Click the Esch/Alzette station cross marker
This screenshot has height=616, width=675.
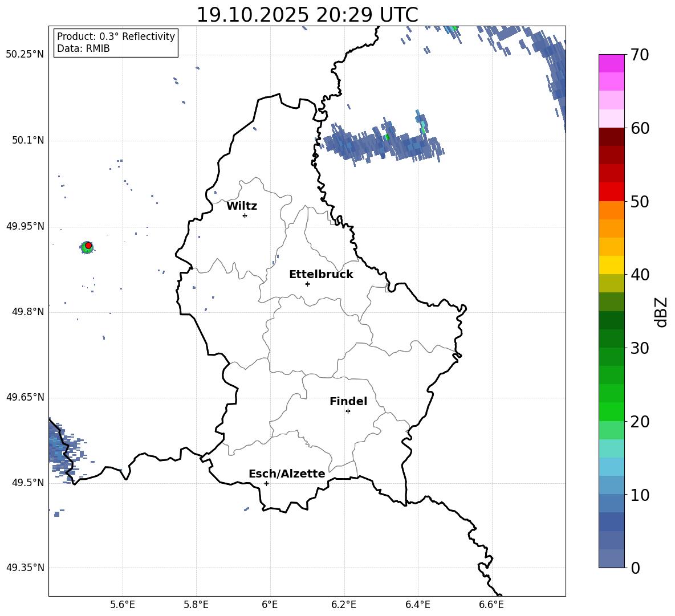point(266,483)
